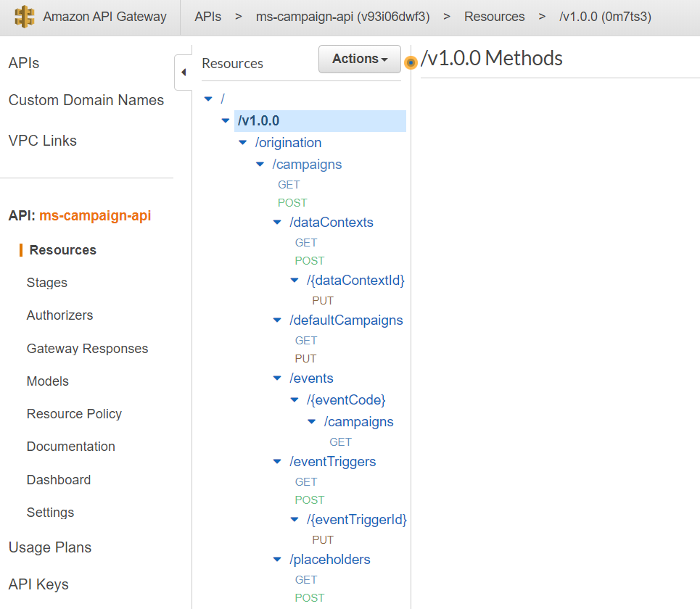Viewport: 700px width, 609px height.
Task: Select the /defaultCampaigns resource
Action: tap(346, 320)
